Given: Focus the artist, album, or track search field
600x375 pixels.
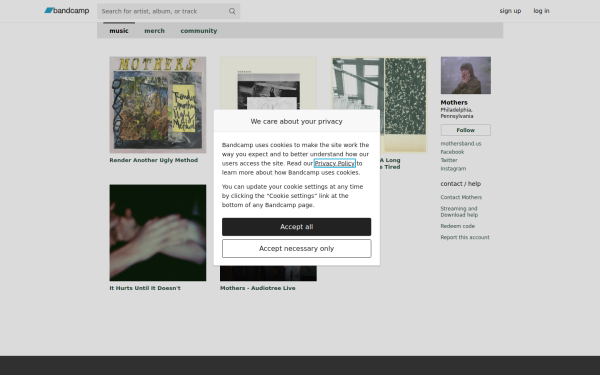Looking at the screenshot, I should (168, 11).
